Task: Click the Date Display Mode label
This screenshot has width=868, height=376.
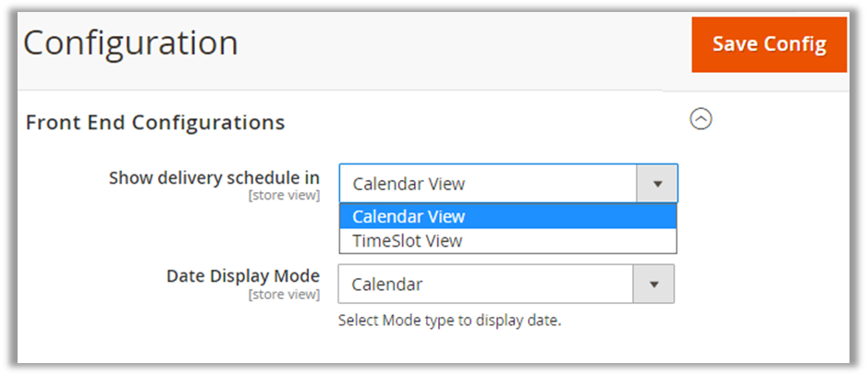Action: click(243, 276)
